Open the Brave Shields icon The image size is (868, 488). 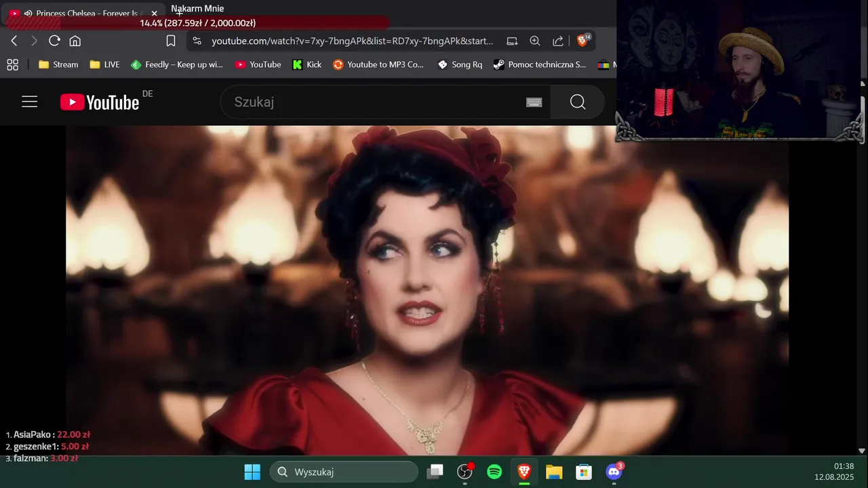(x=583, y=41)
